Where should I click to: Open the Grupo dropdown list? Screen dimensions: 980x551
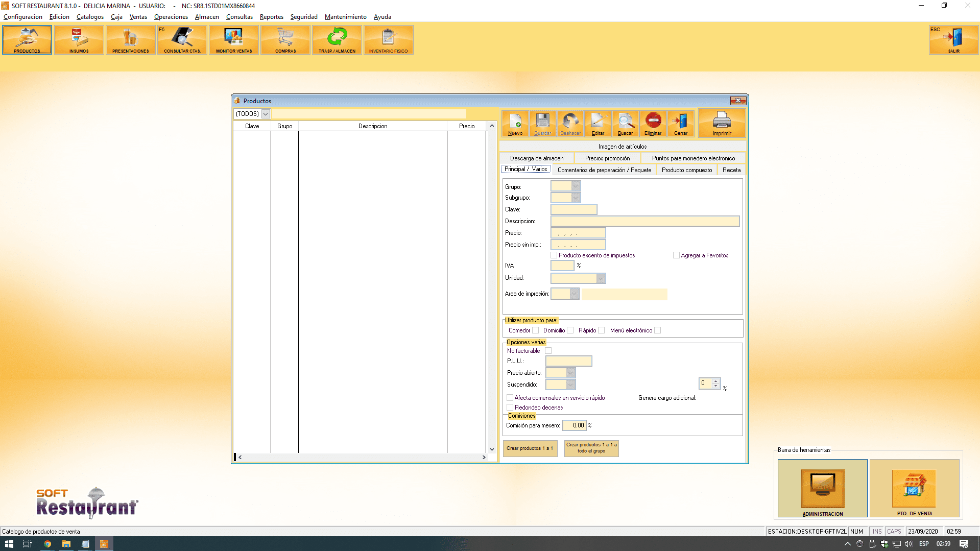[x=576, y=186]
